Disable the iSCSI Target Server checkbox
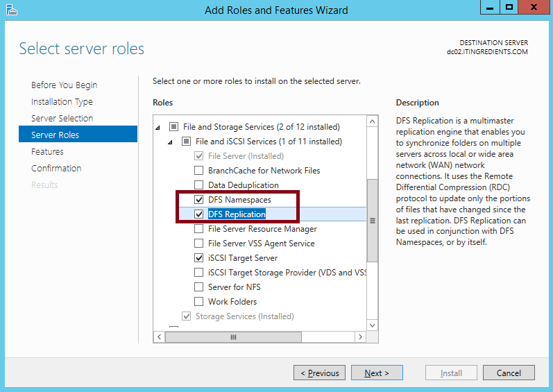 pos(200,258)
